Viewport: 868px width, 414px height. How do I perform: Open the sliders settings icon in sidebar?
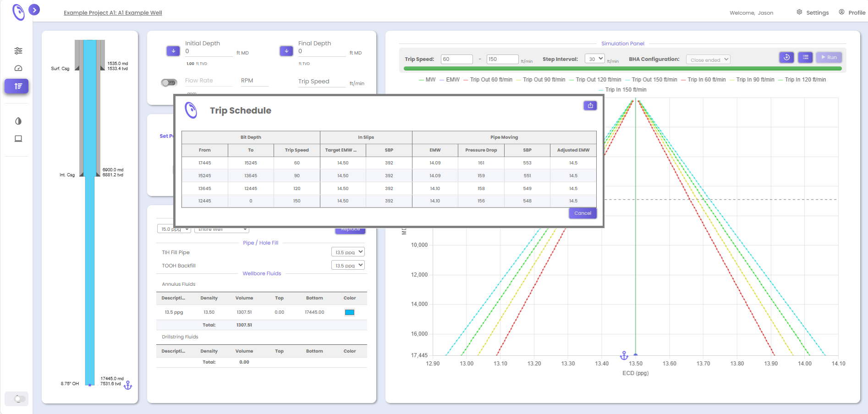coord(18,51)
